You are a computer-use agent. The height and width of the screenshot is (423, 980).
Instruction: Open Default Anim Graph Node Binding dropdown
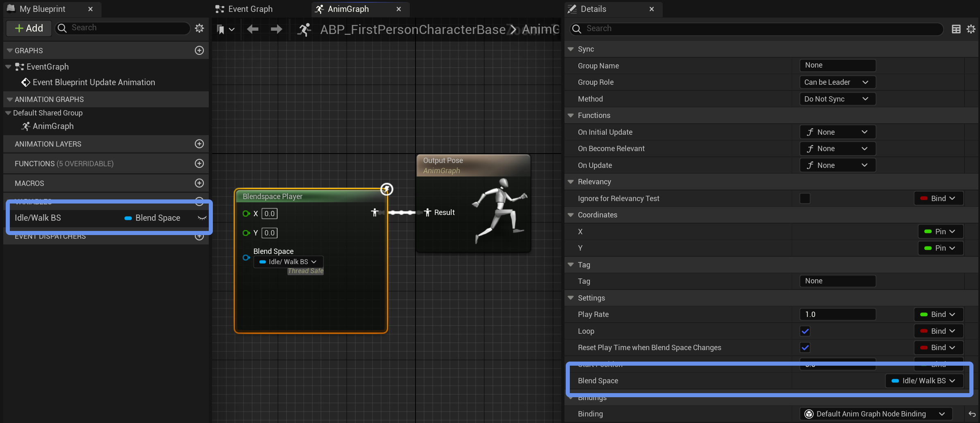(876, 414)
